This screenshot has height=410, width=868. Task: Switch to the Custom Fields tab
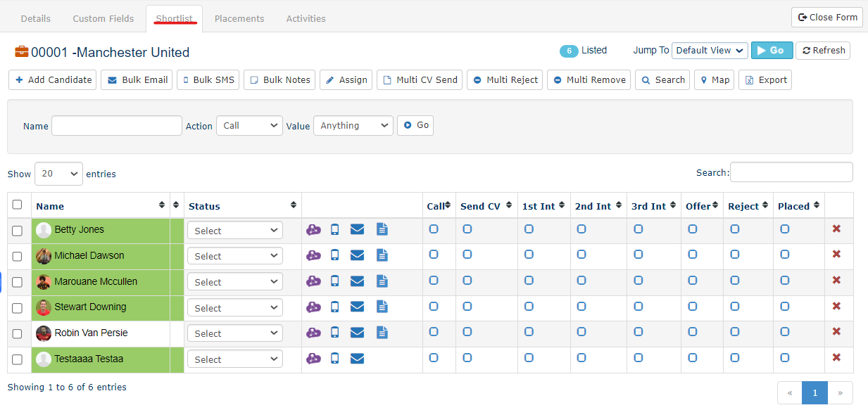click(x=103, y=18)
